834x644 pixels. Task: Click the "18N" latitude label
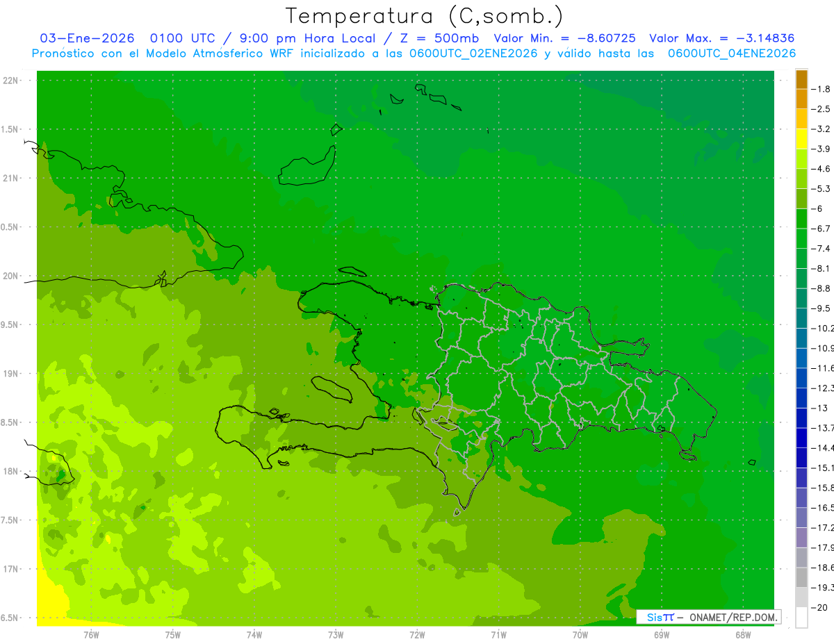click(11, 472)
